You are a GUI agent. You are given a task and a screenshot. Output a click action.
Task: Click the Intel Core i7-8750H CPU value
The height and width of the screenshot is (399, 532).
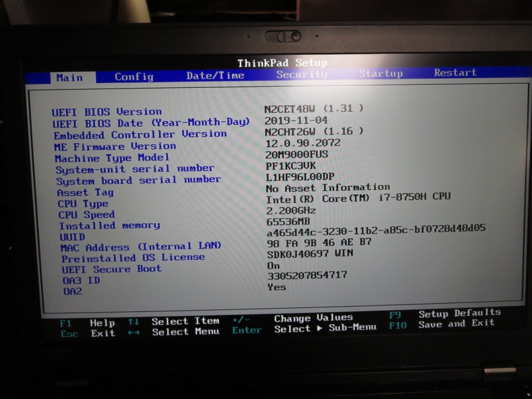pos(358,198)
